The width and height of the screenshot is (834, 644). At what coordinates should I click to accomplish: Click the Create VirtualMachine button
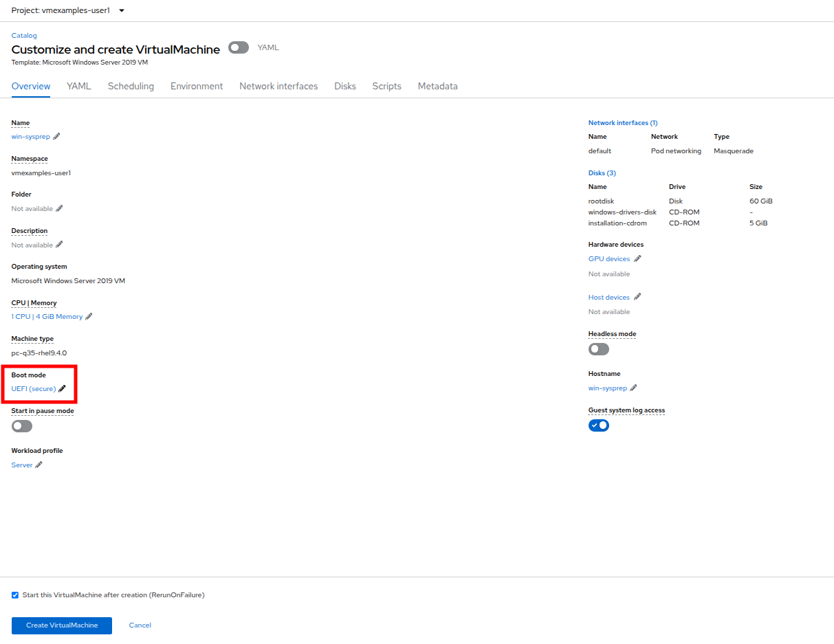pos(62,625)
